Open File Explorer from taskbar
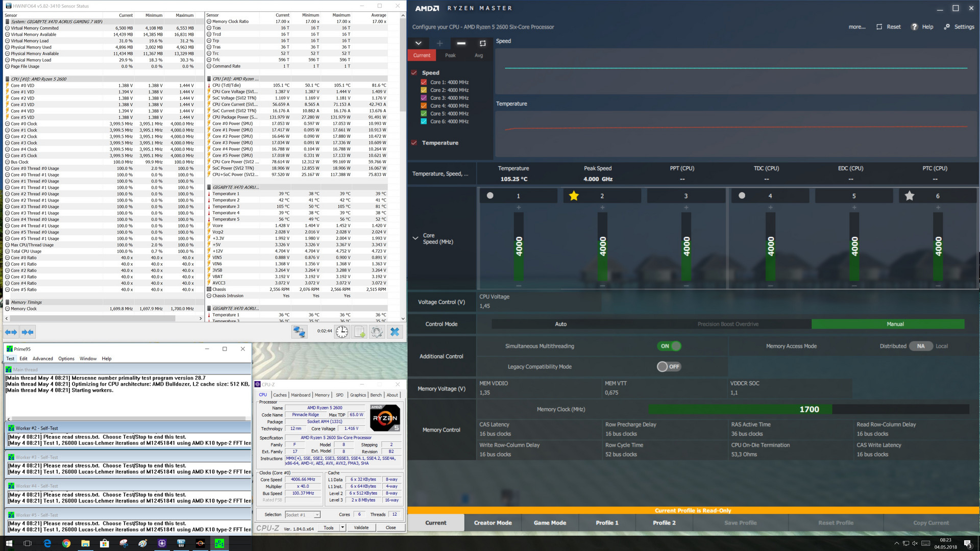Image resolution: width=980 pixels, height=551 pixels. (x=85, y=543)
